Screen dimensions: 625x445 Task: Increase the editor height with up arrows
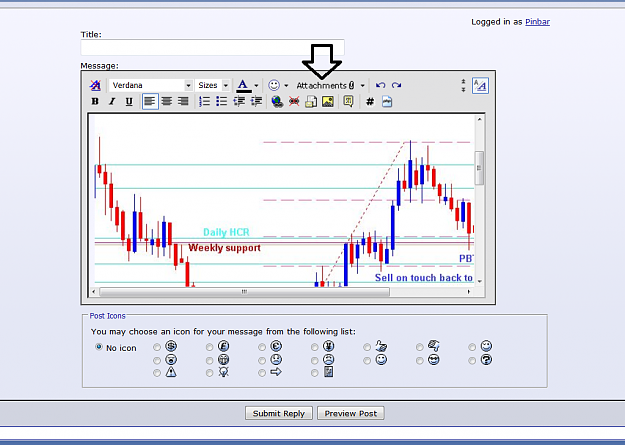coord(463,81)
